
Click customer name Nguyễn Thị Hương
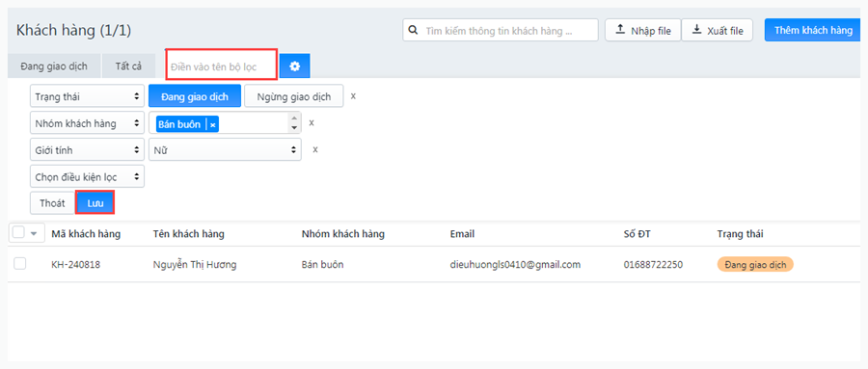pos(194,264)
